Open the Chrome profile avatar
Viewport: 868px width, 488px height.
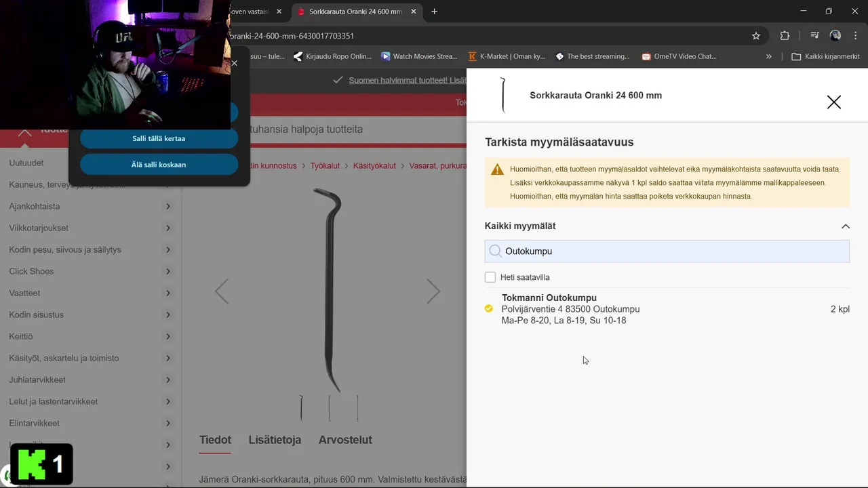point(835,36)
